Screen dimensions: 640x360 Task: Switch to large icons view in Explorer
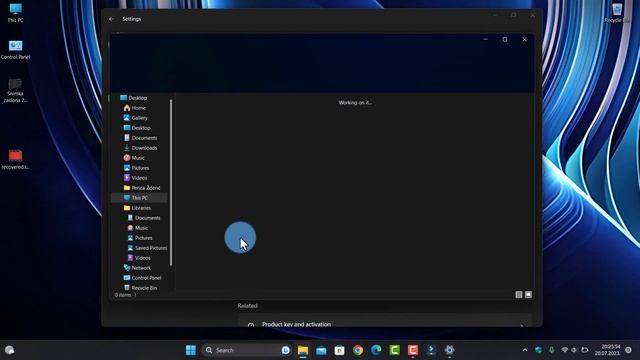click(x=528, y=295)
